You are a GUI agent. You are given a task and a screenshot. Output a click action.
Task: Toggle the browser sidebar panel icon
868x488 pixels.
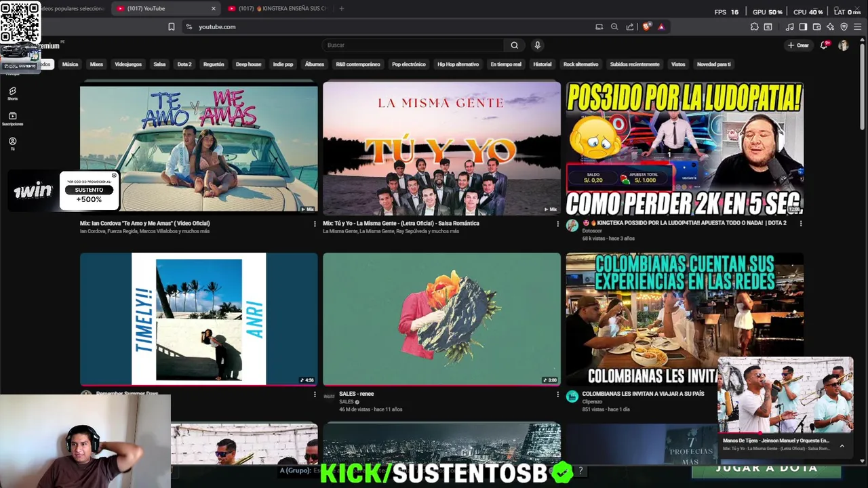pyautogui.click(x=803, y=26)
